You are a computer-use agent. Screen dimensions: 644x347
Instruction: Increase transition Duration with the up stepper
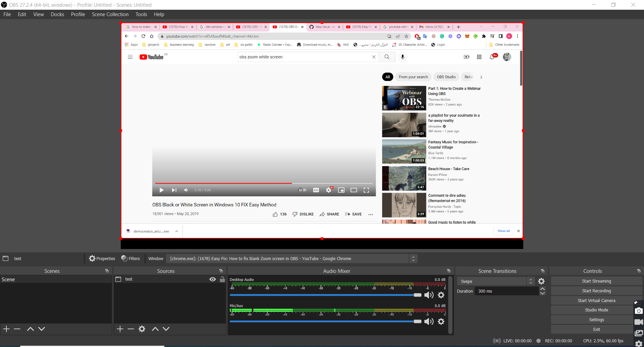tap(542, 289)
